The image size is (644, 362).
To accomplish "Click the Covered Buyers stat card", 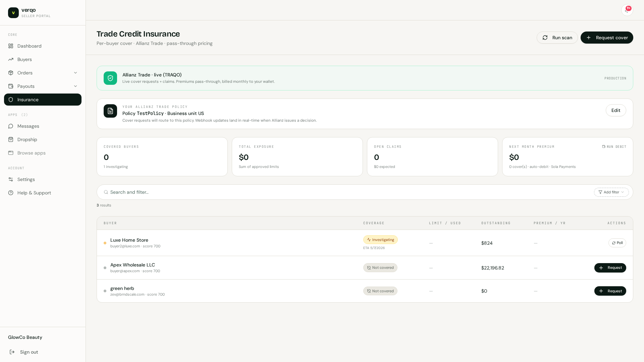I will [162, 157].
